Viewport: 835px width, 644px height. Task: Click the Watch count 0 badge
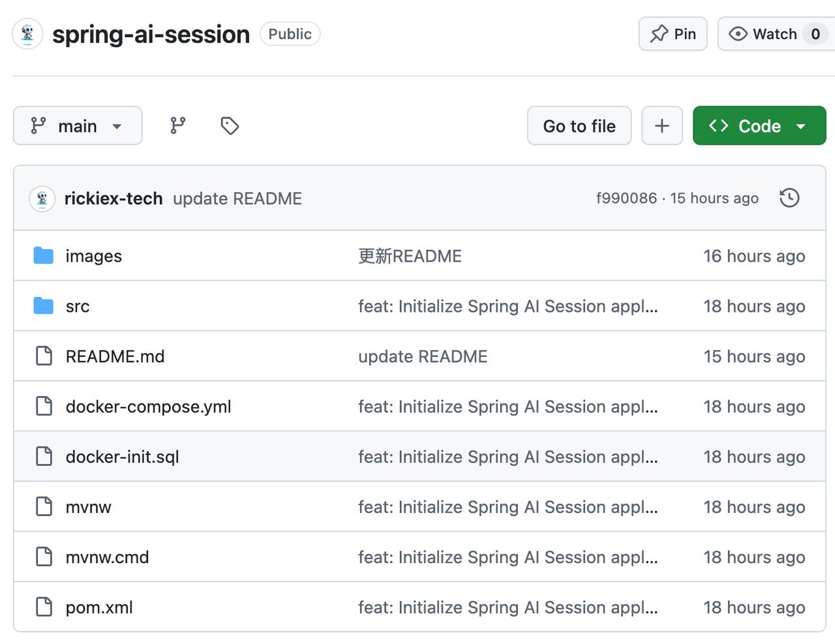click(x=815, y=34)
